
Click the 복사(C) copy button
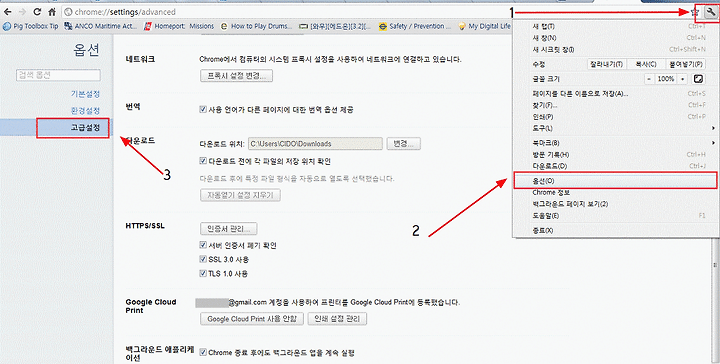645,64
